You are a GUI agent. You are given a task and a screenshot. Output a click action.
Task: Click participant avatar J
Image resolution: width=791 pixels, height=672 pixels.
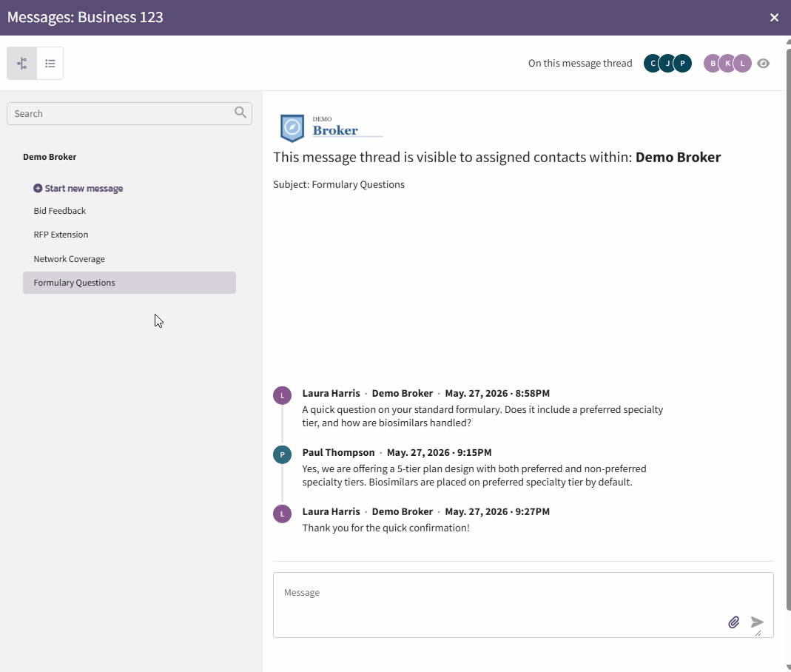(667, 63)
